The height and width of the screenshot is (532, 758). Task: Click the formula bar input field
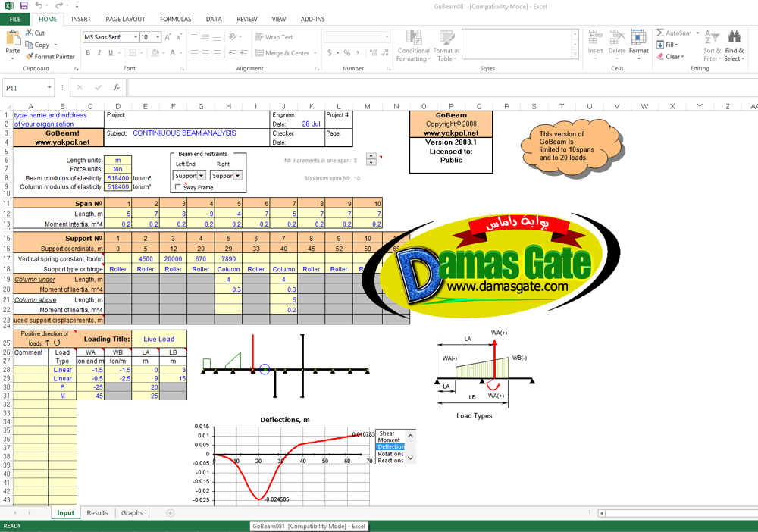[x=442, y=87]
